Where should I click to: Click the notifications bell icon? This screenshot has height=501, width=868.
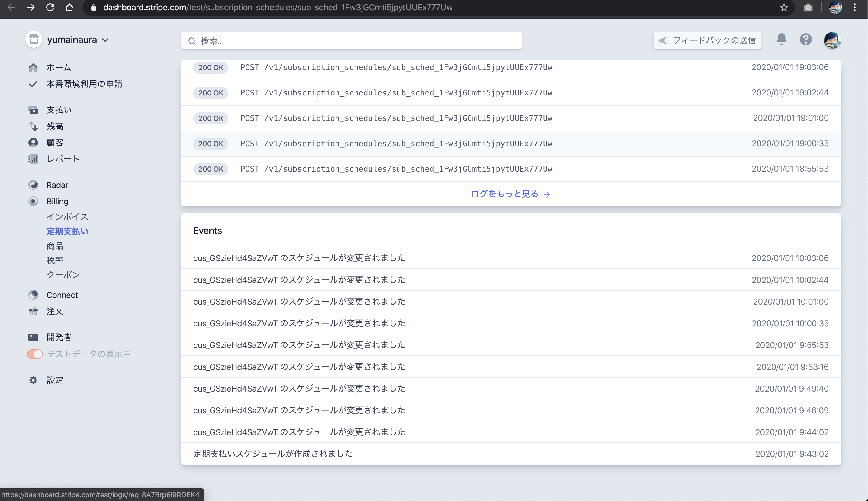point(781,40)
